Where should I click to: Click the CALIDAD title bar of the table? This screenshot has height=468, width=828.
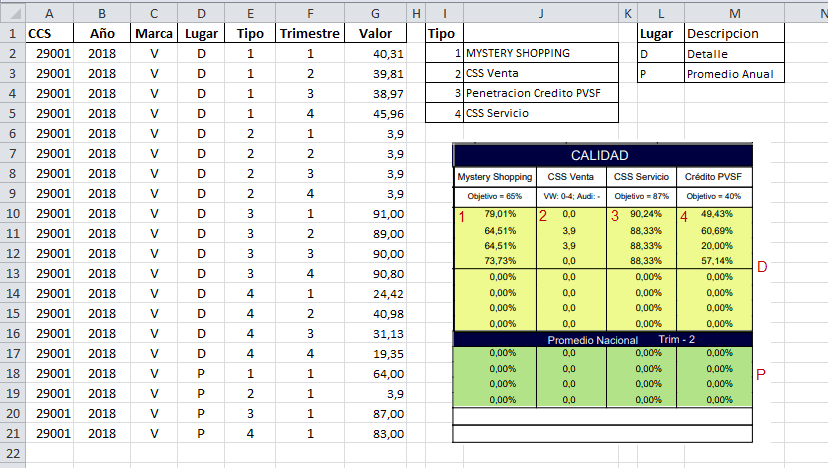point(600,156)
